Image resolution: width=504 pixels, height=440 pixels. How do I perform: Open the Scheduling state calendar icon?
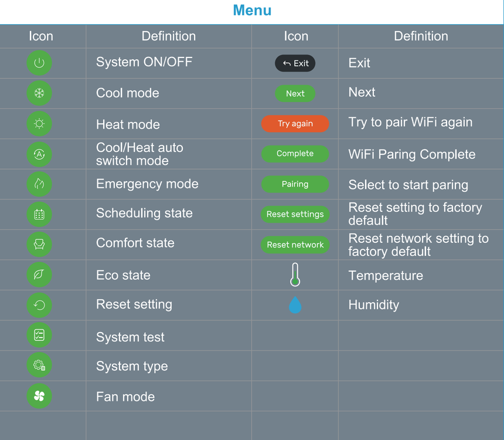point(39,214)
